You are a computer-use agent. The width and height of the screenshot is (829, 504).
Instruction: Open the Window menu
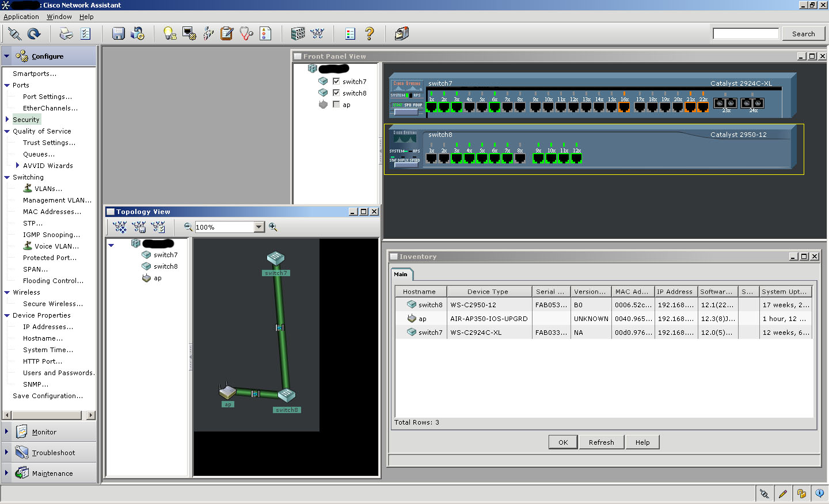click(x=59, y=17)
